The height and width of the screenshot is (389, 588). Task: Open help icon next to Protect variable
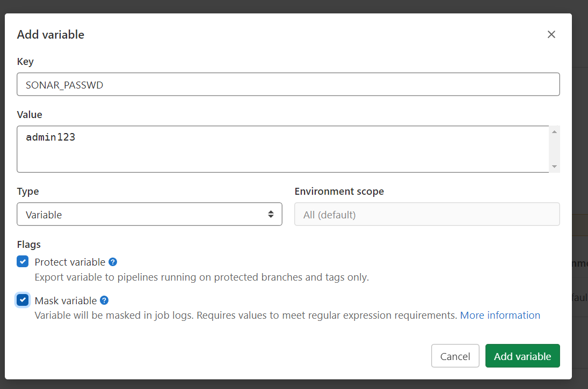[113, 262]
